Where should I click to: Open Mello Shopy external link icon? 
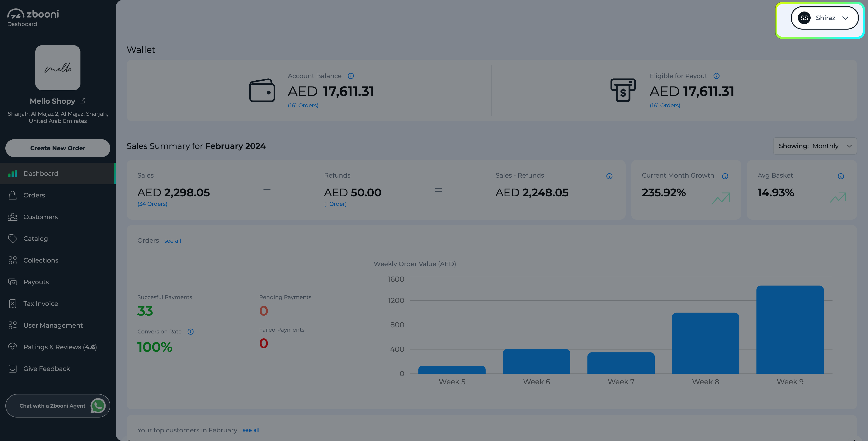pyautogui.click(x=83, y=101)
